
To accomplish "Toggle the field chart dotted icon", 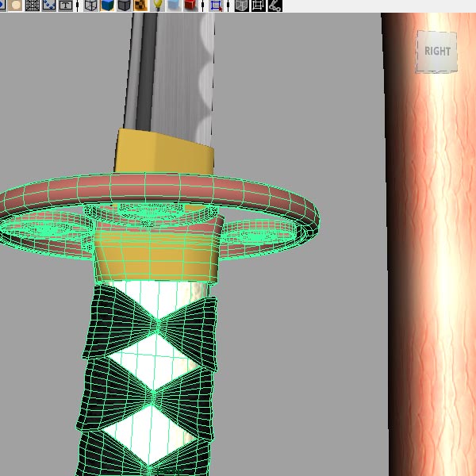I will pyautogui.click(x=49, y=6).
